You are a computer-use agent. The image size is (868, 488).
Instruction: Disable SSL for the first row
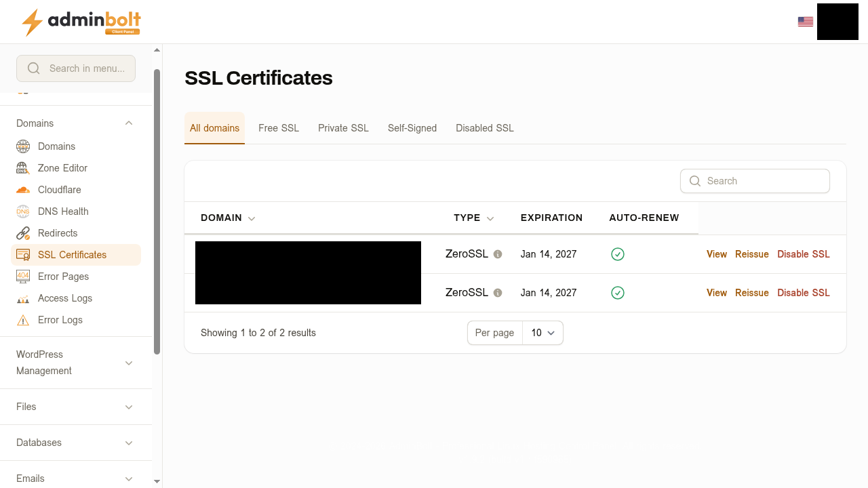[804, 254]
